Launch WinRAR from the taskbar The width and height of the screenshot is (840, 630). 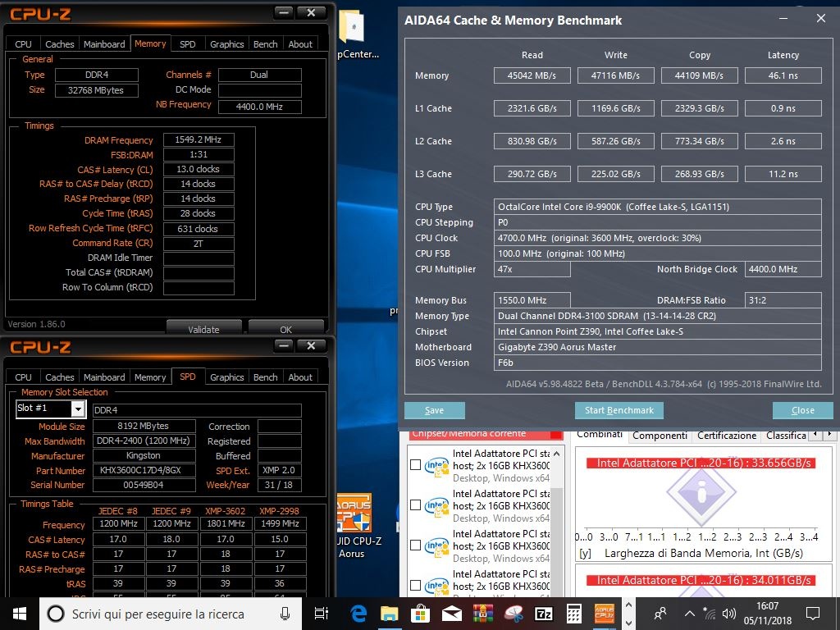(482, 614)
